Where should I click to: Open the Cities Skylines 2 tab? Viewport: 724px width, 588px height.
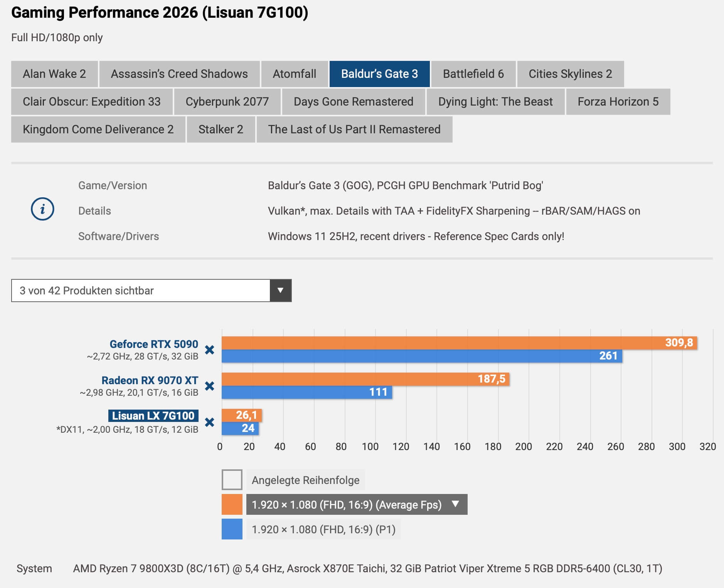point(571,74)
